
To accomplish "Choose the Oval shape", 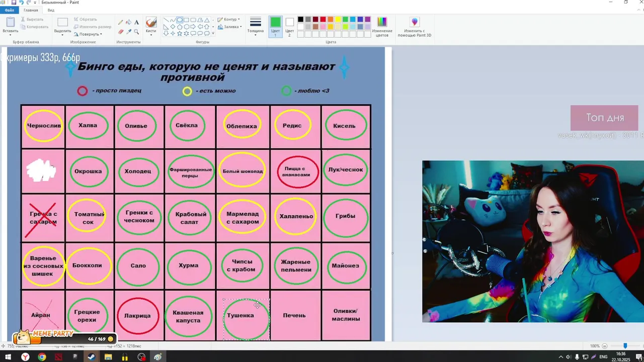I will click(180, 20).
